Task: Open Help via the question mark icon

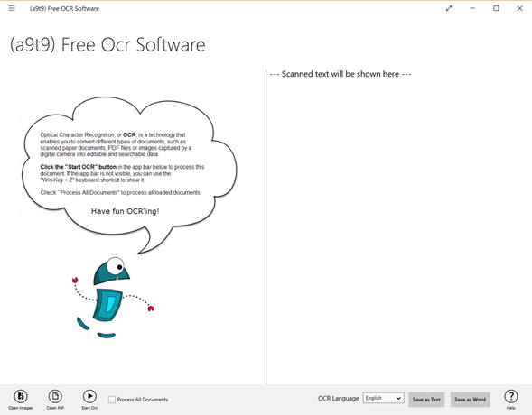Action: tap(511, 396)
